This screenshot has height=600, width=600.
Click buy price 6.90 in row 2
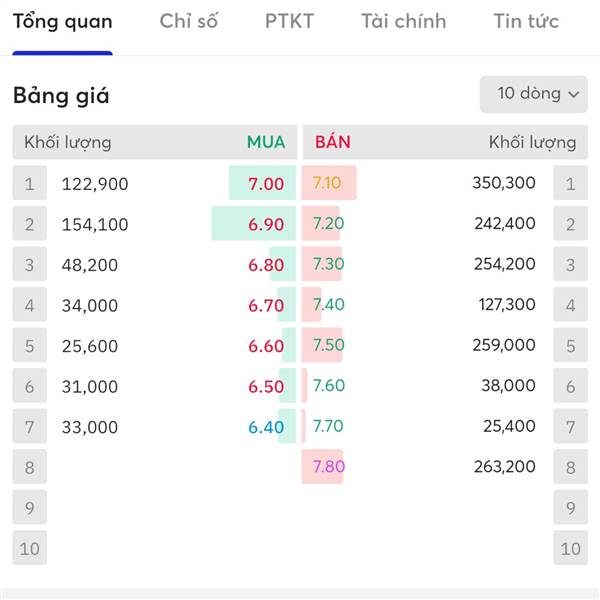click(x=266, y=225)
